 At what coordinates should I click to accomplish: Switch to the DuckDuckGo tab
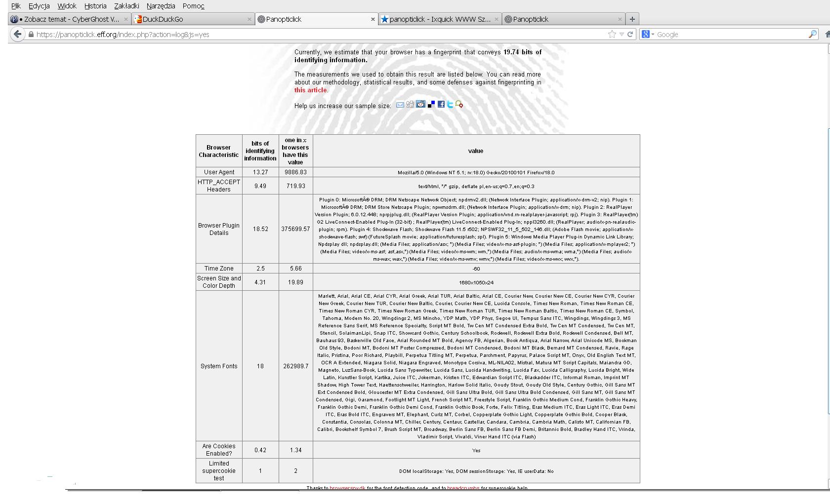coord(193,19)
